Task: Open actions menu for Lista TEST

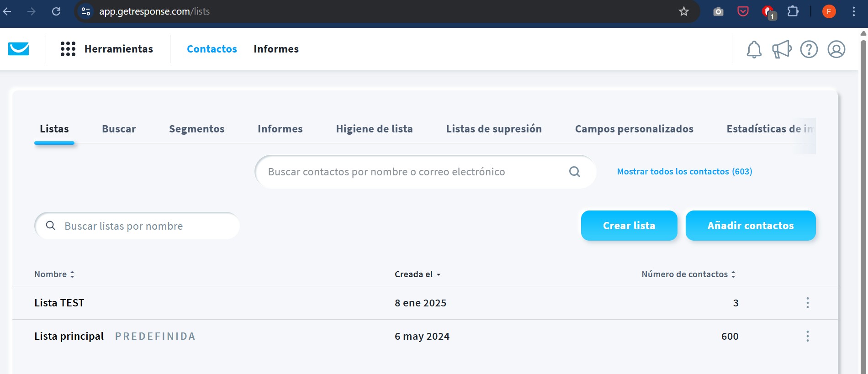Action: [807, 303]
